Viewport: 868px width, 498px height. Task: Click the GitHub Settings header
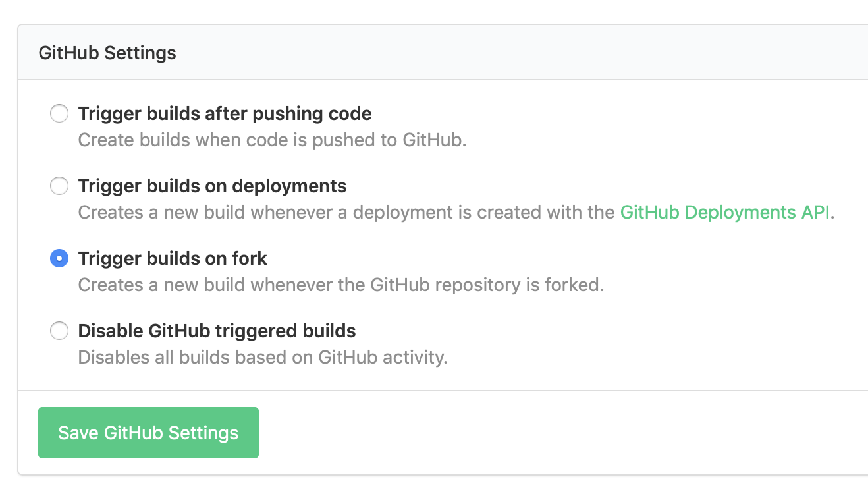point(107,53)
